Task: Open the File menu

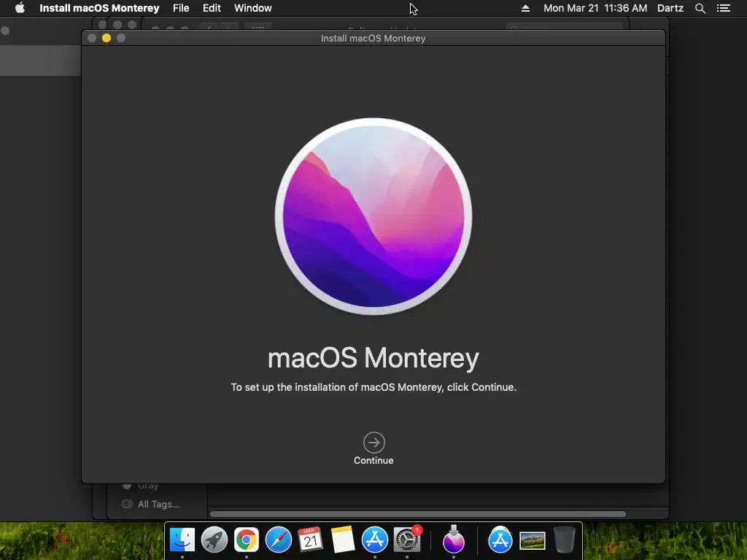Action: click(181, 8)
